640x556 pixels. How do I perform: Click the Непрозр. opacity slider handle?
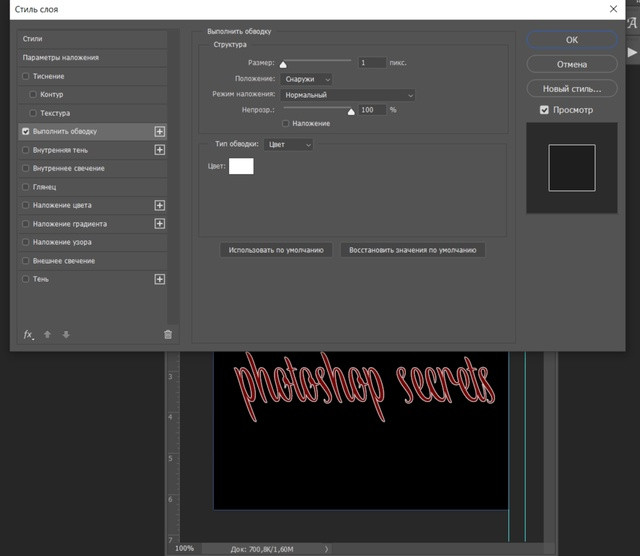tap(351, 111)
